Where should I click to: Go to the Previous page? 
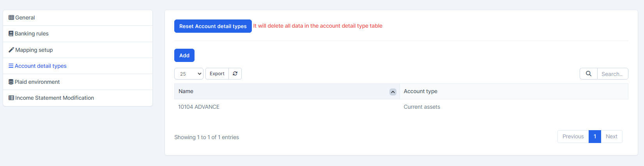click(x=573, y=136)
